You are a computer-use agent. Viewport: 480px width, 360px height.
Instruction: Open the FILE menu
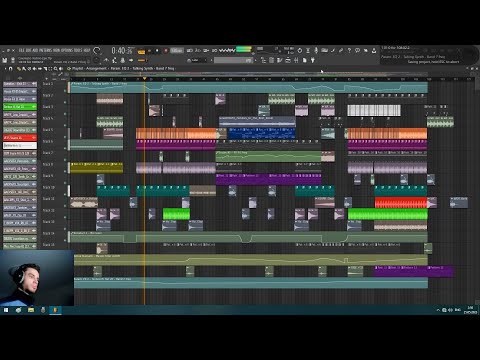coord(21,50)
